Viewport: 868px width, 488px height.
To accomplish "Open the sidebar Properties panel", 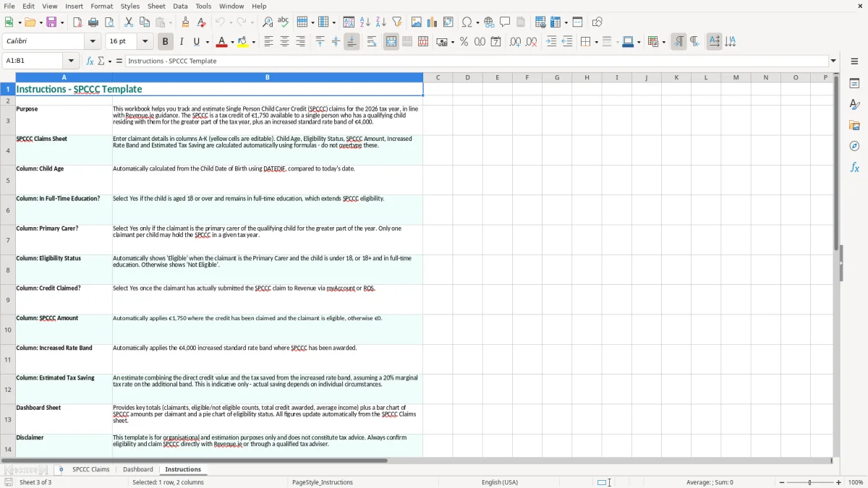I will coord(854,84).
